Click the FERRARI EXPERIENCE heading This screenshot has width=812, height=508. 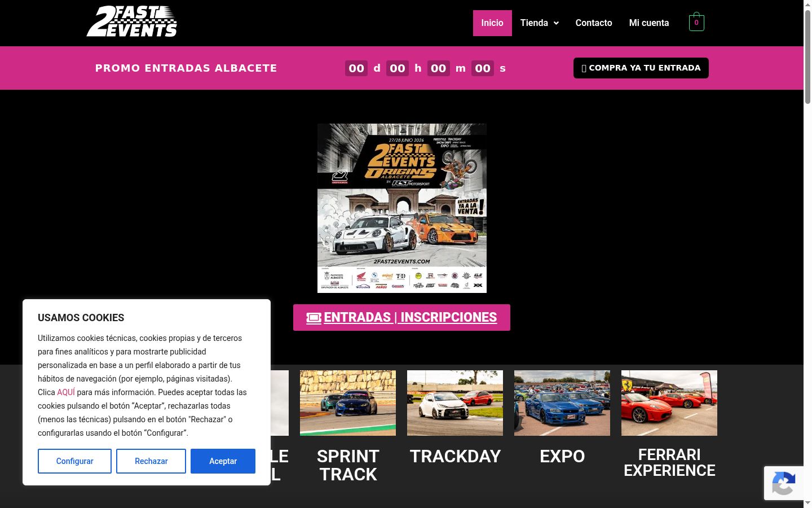pyautogui.click(x=669, y=463)
